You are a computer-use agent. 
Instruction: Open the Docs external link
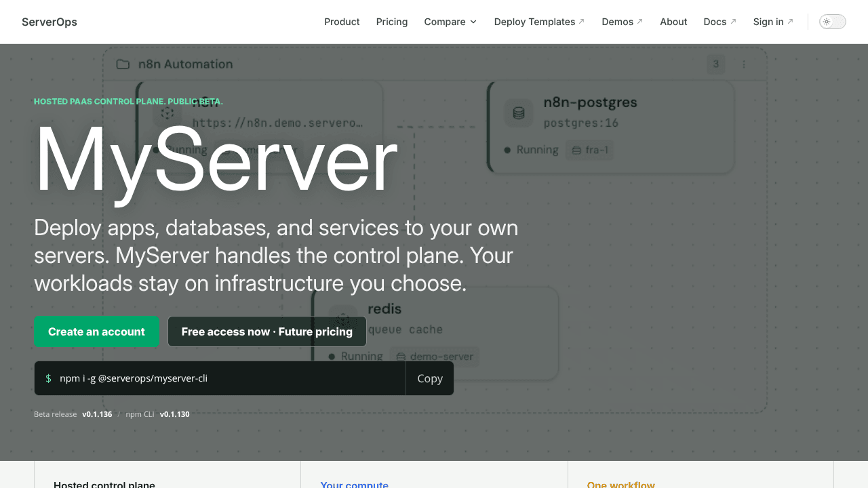click(719, 22)
